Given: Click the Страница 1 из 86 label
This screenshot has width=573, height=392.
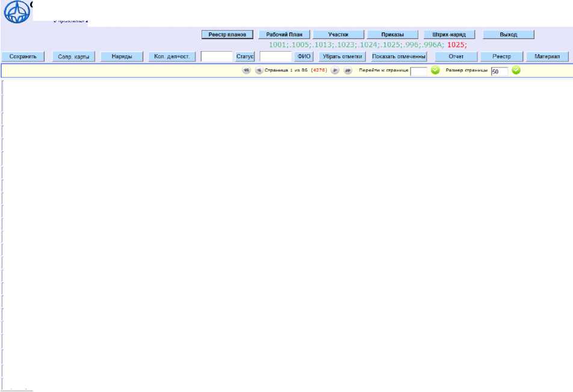Looking at the screenshot, I should click(286, 70).
